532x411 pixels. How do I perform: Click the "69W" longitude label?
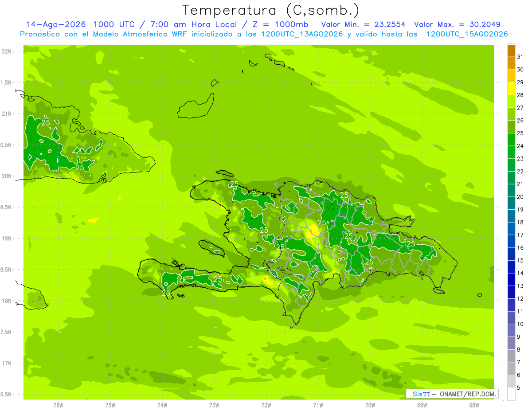[x=422, y=405]
